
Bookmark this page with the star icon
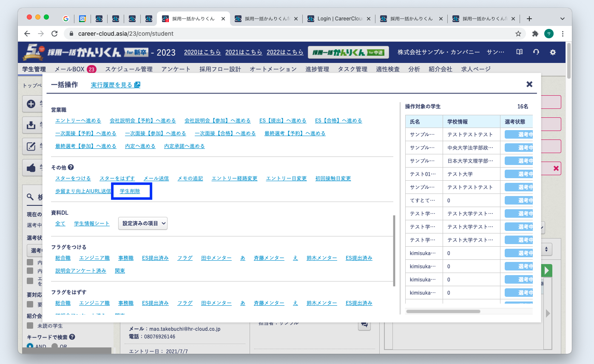(518, 34)
